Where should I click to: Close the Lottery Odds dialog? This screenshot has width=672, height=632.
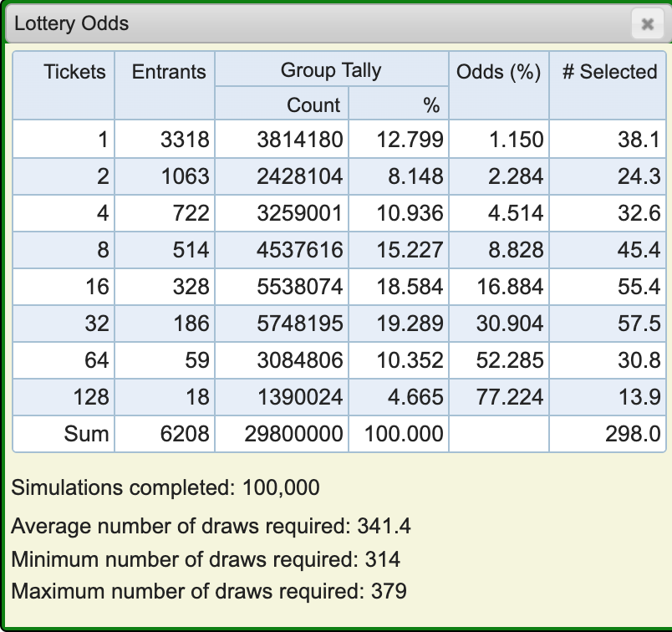tap(647, 24)
